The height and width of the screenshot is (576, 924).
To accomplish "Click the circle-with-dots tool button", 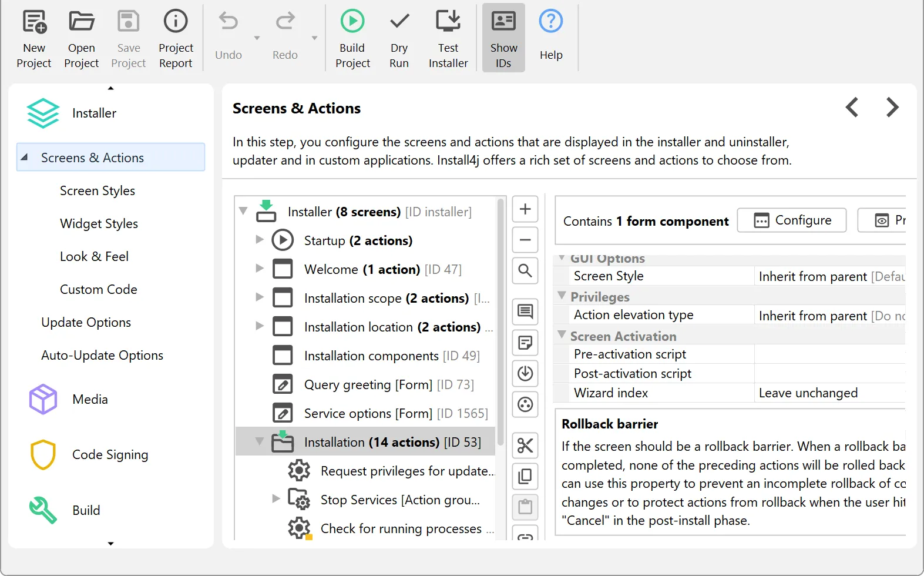I will (525, 404).
